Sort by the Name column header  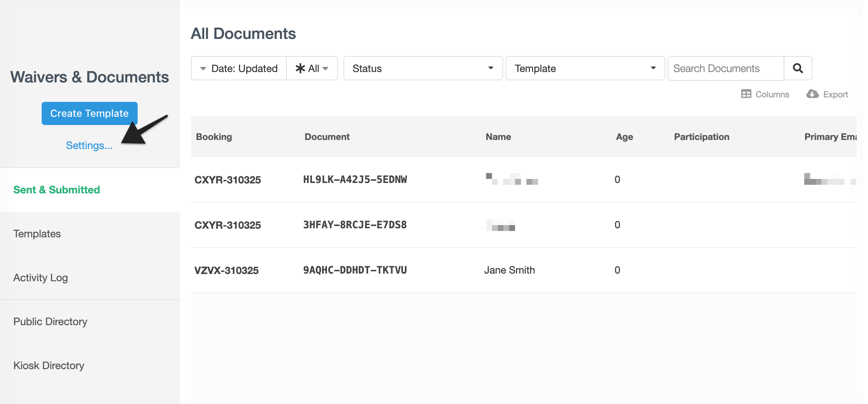click(x=498, y=137)
